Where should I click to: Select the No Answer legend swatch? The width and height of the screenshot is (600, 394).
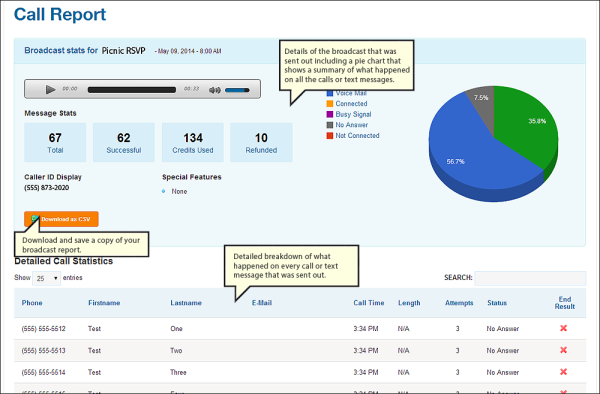(x=330, y=125)
